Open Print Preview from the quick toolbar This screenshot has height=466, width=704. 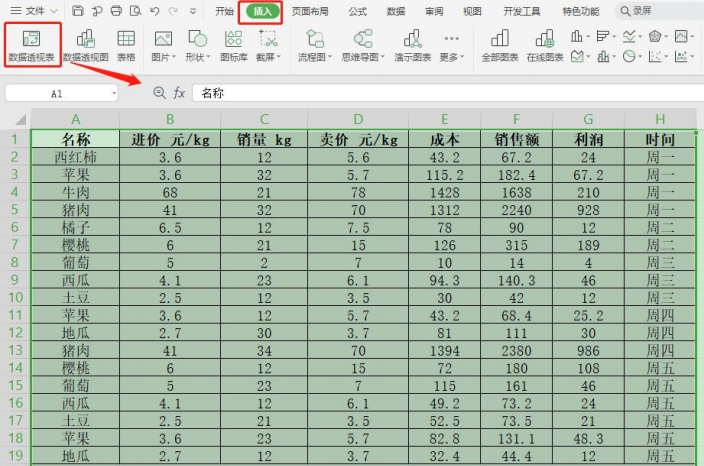(x=135, y=11)
